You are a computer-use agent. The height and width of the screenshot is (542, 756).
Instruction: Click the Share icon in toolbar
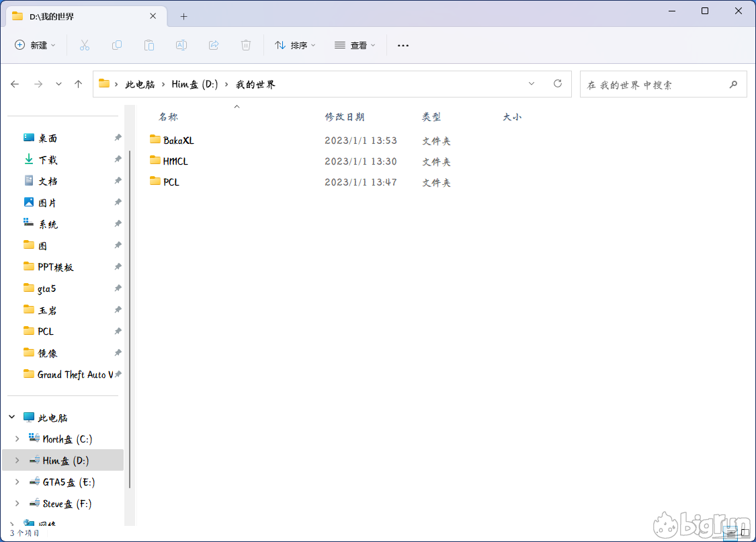point(214,45)
